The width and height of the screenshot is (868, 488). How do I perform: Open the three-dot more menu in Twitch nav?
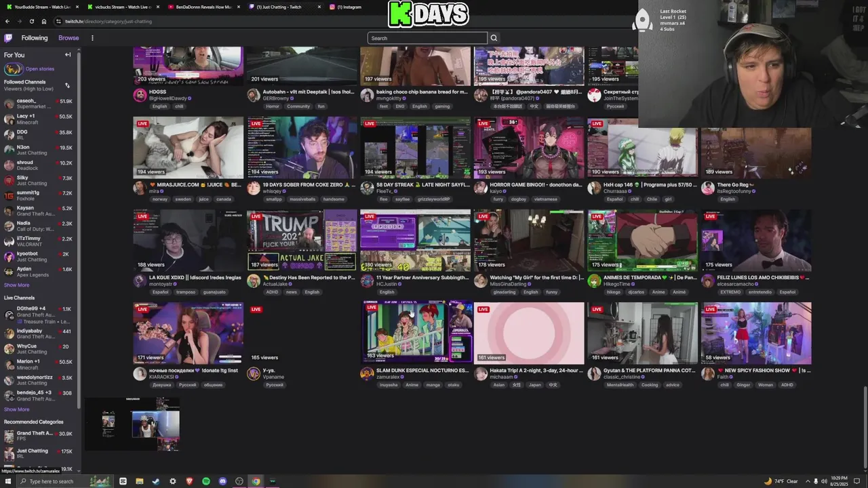92,38
